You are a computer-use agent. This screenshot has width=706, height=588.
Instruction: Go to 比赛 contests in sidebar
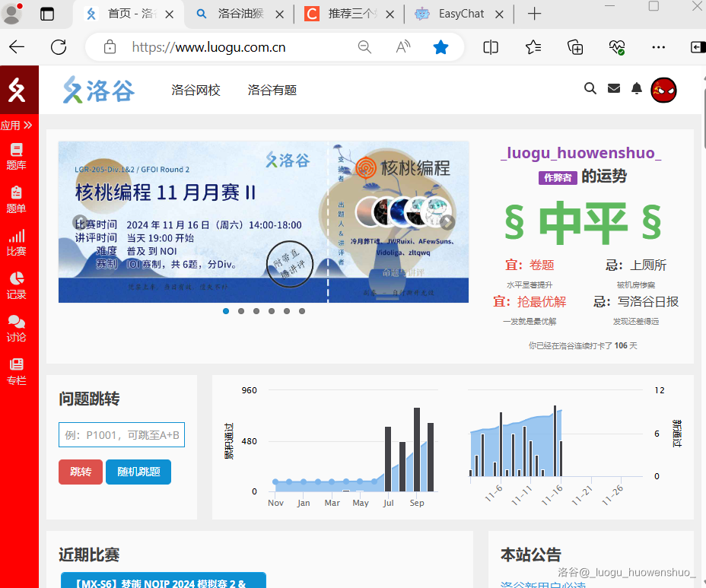point(16,242)
